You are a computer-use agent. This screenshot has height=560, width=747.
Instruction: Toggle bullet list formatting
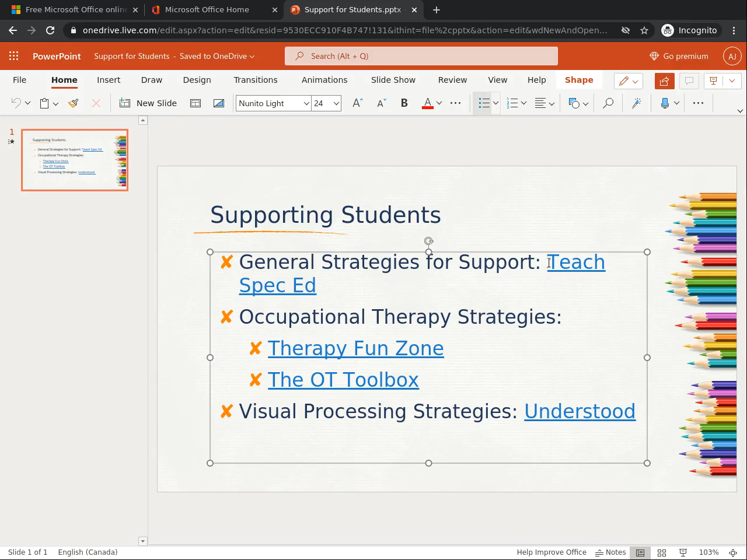click(x=484, y=103)
